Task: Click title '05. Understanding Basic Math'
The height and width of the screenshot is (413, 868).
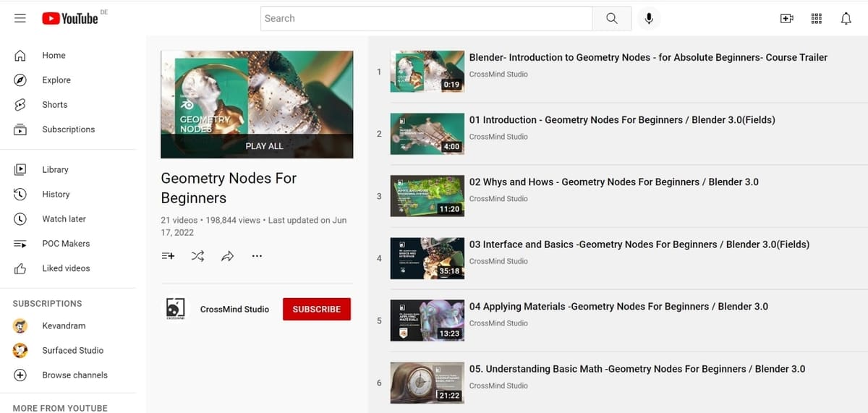Action: tap(637, 369)
